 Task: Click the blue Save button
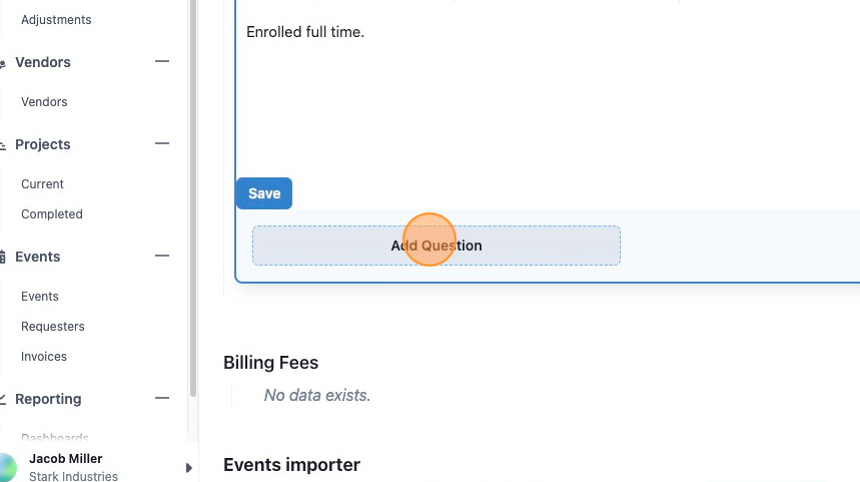pos(264,194)
